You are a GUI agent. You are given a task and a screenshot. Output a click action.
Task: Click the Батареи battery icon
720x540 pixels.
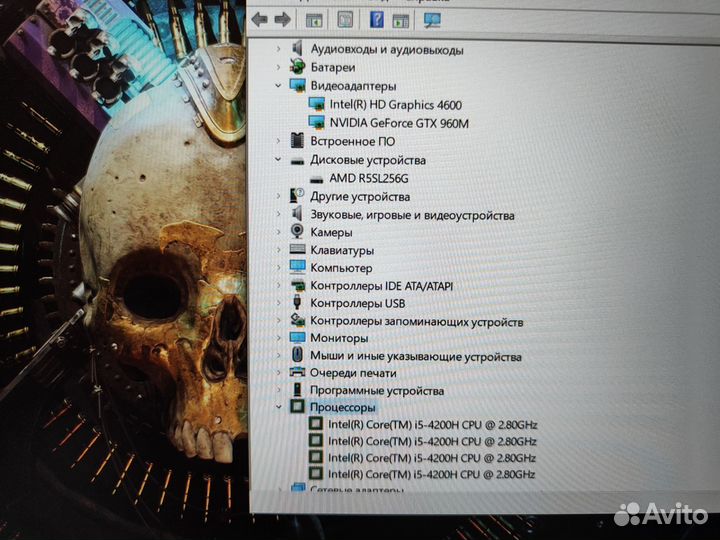tap(298, 67)
